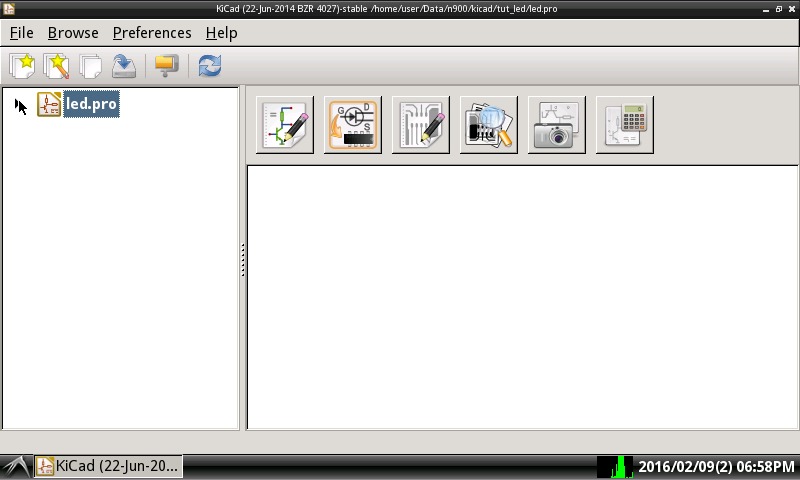
Task: Click the archive project files icon
Action: (x=166, y=66)
